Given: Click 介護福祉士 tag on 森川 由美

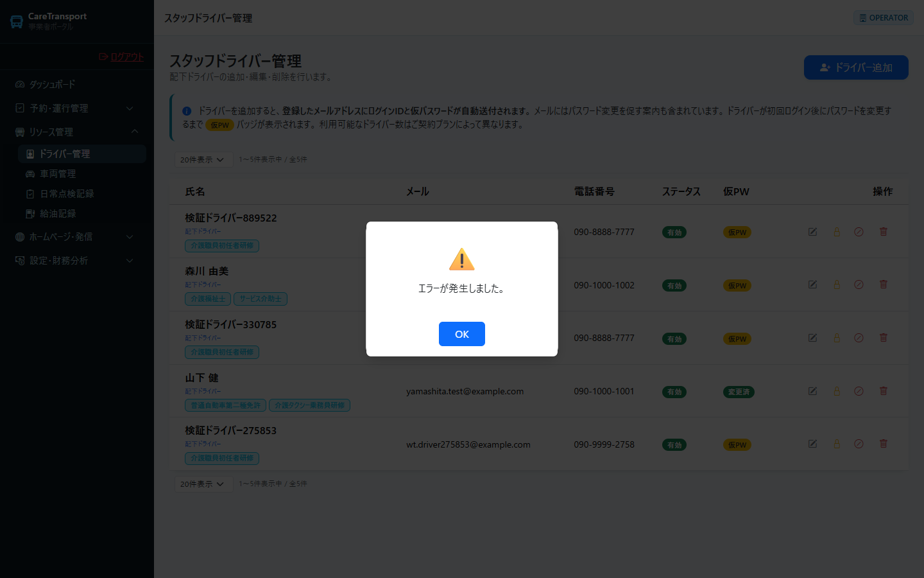Looking at the screenshot, I should [x=208, y=299].
